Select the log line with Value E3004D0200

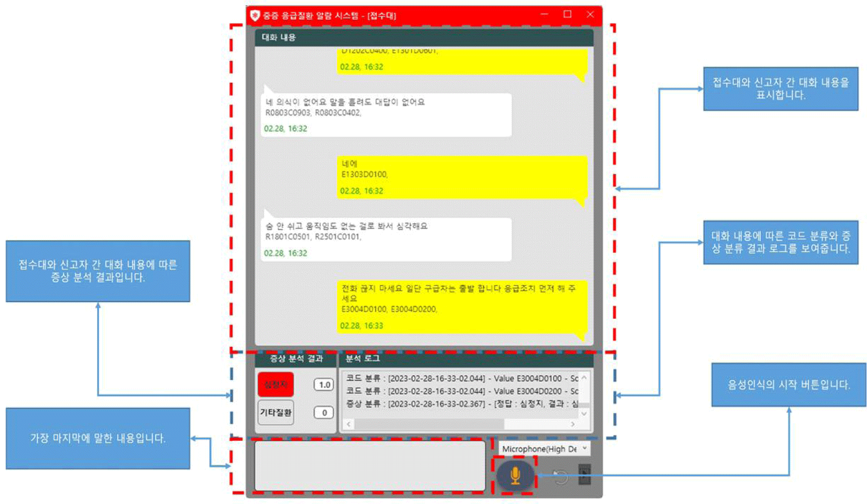(462, 391)
